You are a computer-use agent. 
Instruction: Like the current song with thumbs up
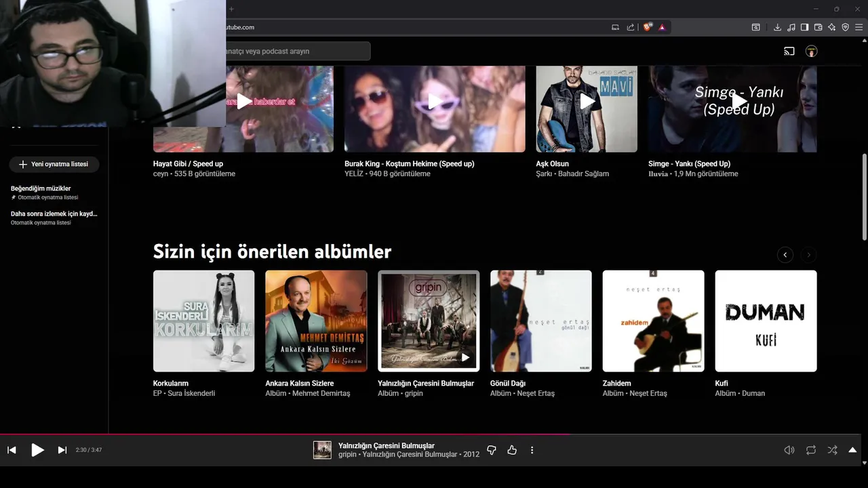coord(512,450)
